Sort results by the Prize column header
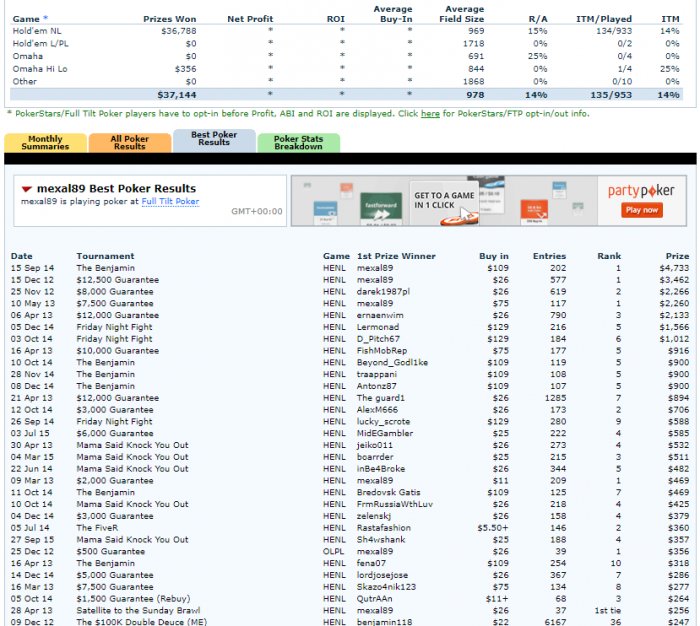The height and width of the screenshot is (626, 700). pos(677,256)
